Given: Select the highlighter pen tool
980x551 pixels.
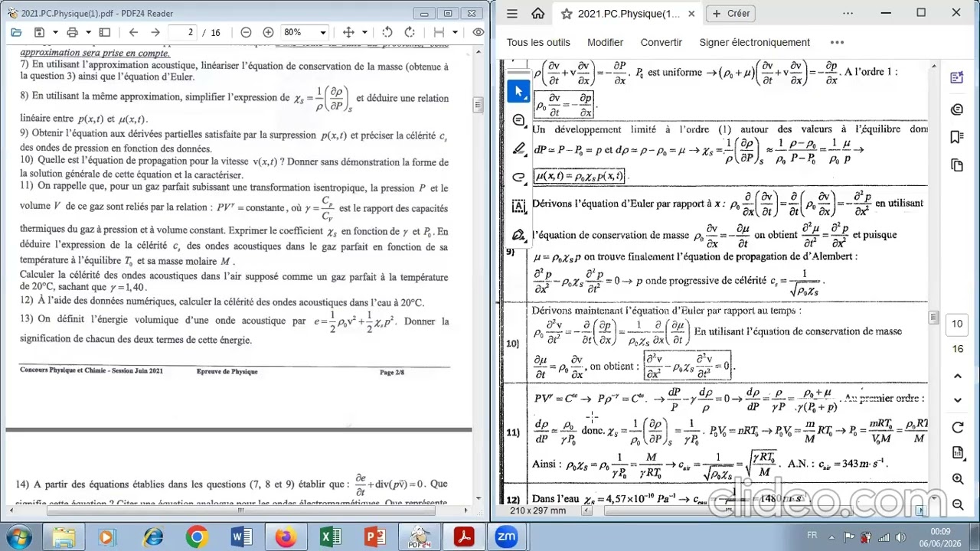Looking at the screenshot, I should click(x=518, y=148).
